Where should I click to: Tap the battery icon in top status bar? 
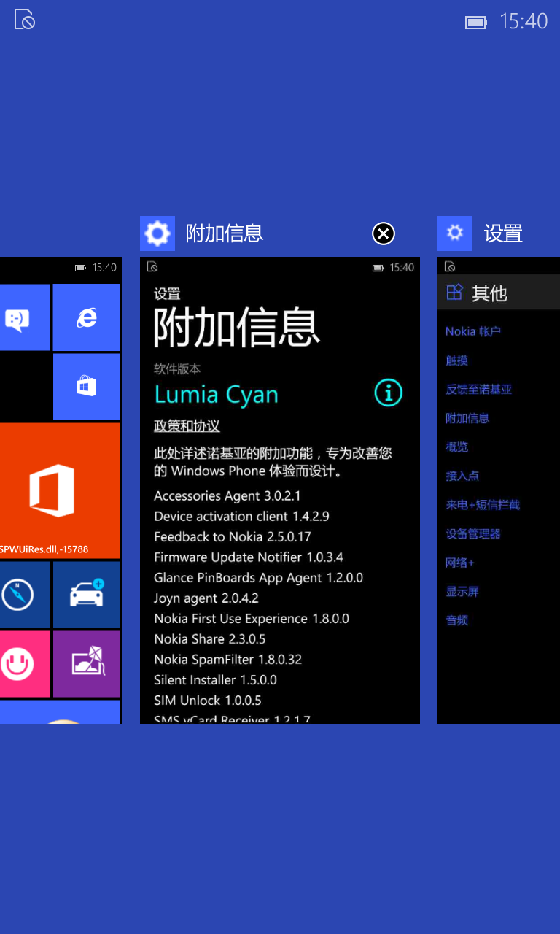pos(476,23)
